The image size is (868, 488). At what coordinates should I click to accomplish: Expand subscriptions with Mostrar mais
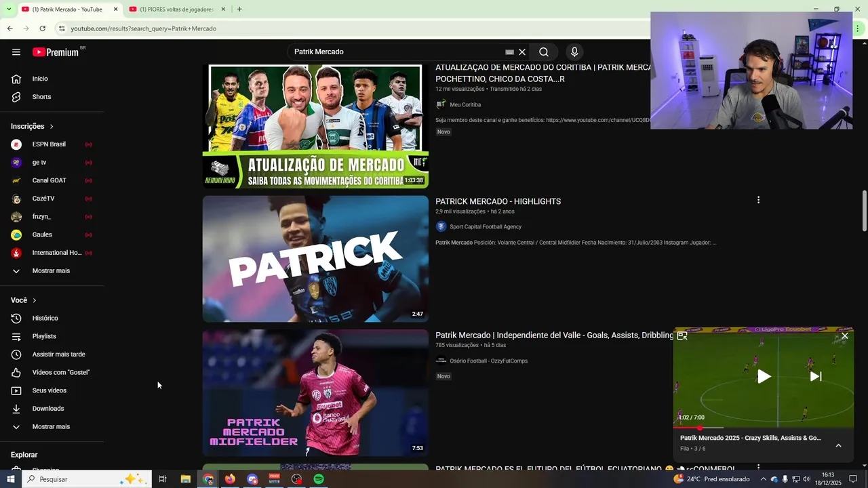pos(52,271)
